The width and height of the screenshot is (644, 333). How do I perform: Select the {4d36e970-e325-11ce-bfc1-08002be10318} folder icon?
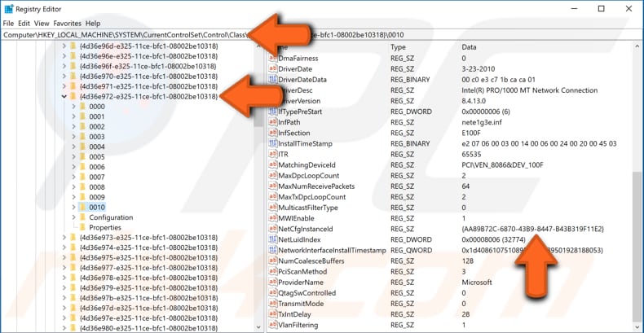point(73,77)
